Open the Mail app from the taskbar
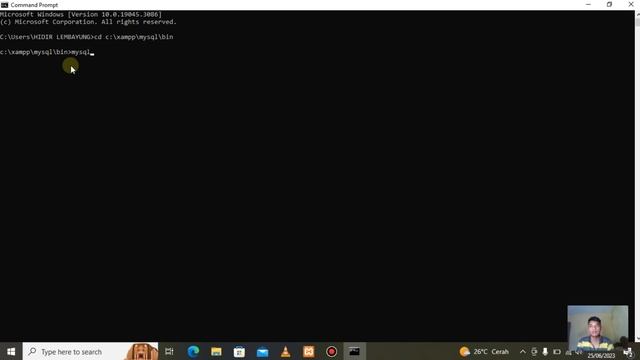640x360 pixels. (262, 351)
